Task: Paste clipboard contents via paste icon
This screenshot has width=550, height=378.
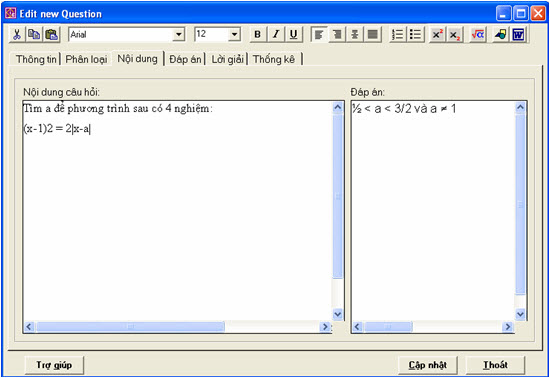Action: pos(52,35)
